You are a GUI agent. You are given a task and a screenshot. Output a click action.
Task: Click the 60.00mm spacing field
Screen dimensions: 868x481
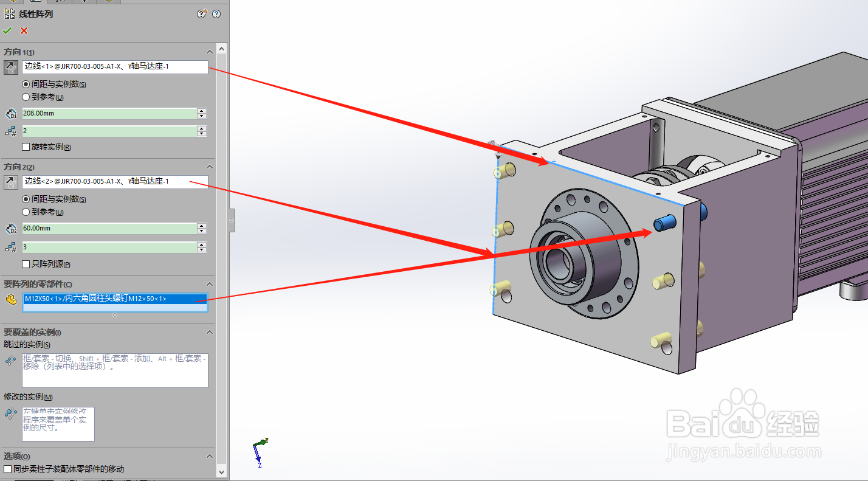(109, 228)
